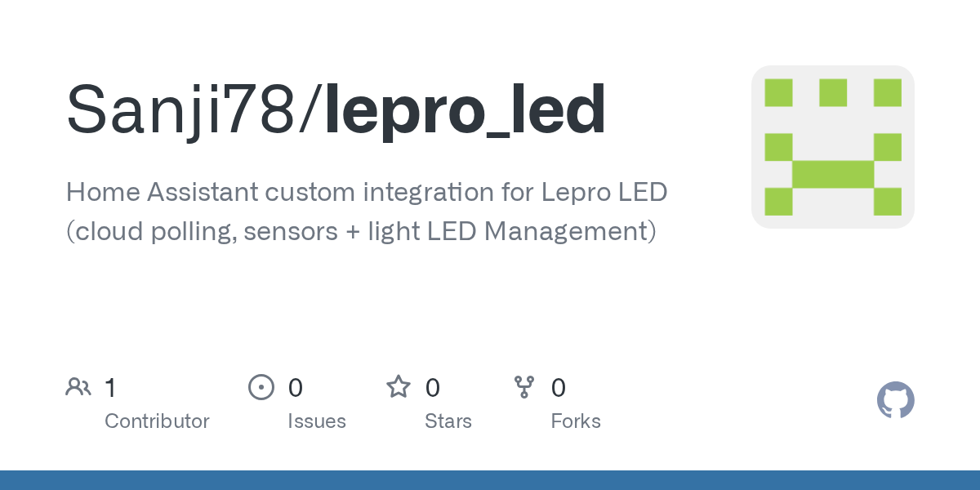Screen dimensions: 980x490
Task: Click the "Home Assistant custom integration" description line
Action: 367,193
